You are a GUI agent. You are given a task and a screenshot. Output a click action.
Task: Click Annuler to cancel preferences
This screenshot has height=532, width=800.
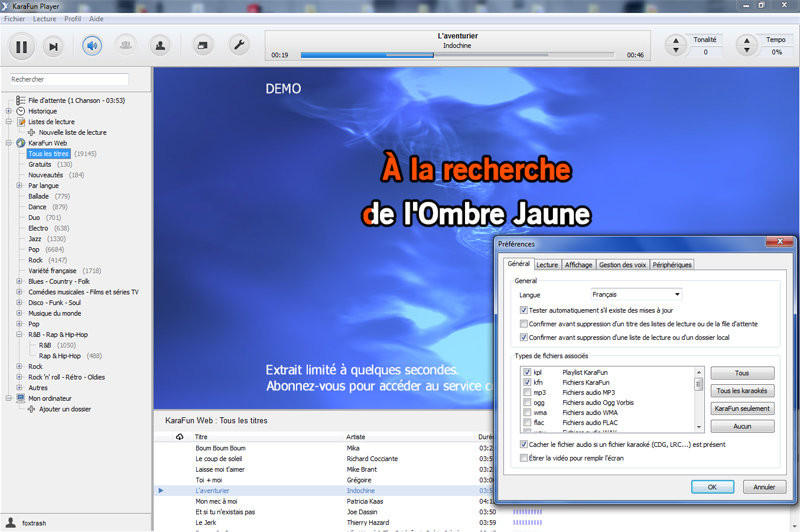(x=764, y=487)
